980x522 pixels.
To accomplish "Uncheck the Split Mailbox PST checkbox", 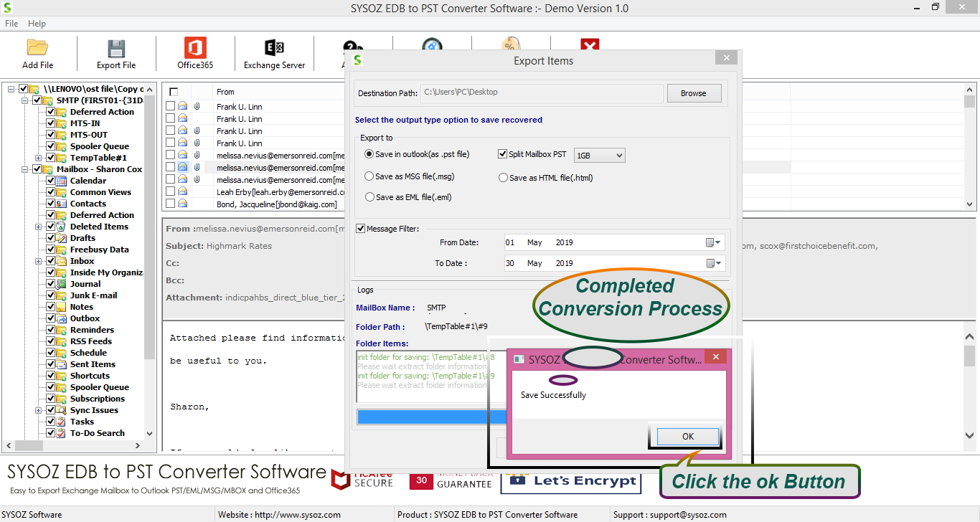I will point(503,154).
